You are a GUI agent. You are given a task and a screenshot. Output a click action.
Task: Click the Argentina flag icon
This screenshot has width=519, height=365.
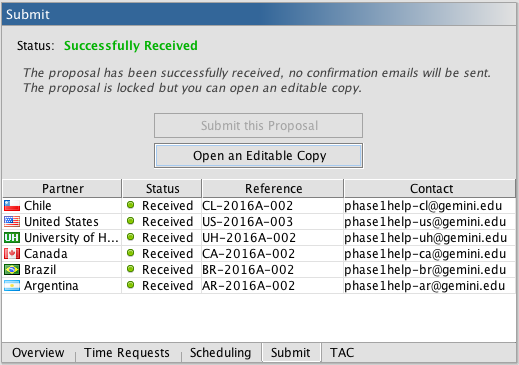click(x=12, y=286)
